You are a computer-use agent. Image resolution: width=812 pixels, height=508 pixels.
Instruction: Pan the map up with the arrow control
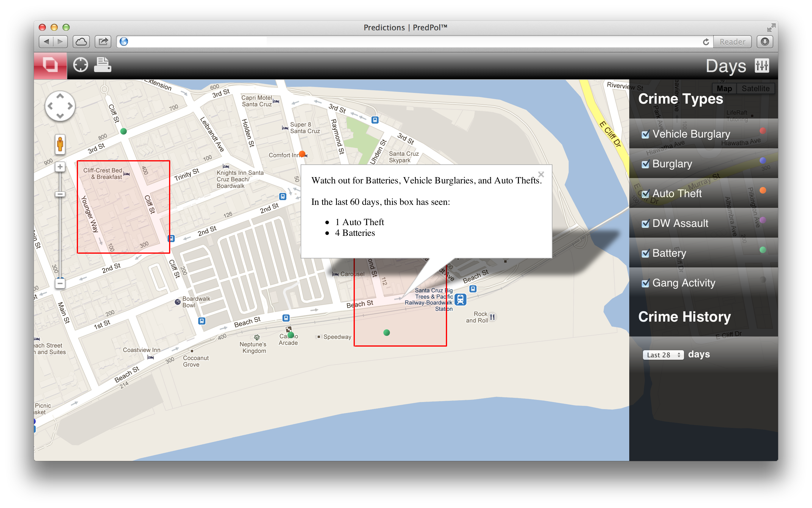tap(60, 96)
